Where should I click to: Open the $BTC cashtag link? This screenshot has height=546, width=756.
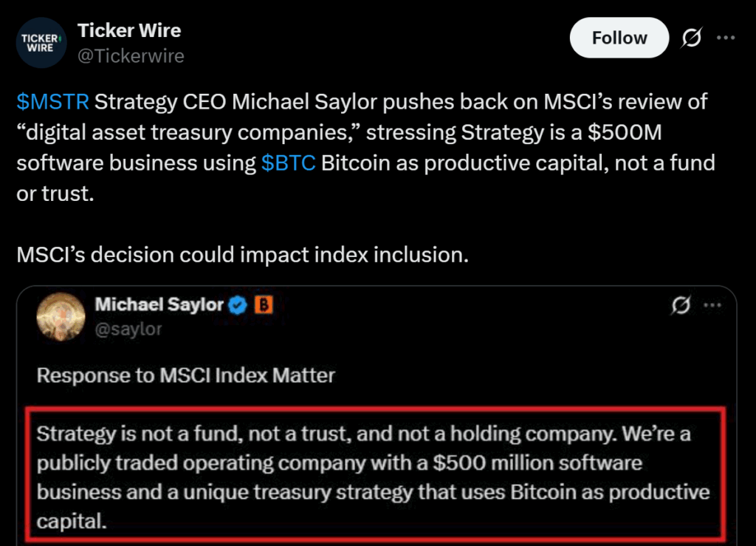[289, 163]
